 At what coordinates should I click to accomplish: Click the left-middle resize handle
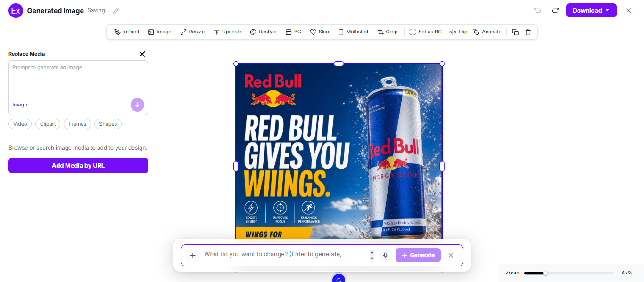click(x=236, y=166)
